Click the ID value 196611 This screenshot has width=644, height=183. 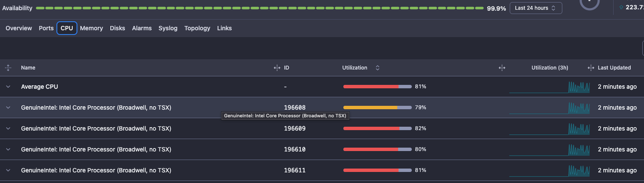[295, 171]
